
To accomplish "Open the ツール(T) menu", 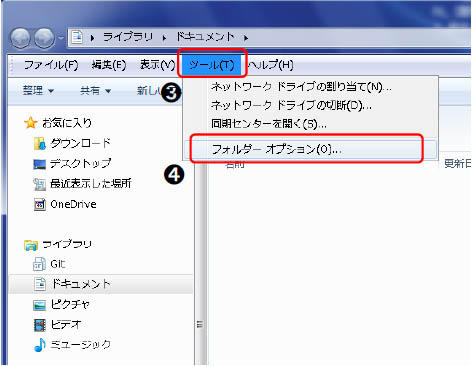I will click(211, 64).
